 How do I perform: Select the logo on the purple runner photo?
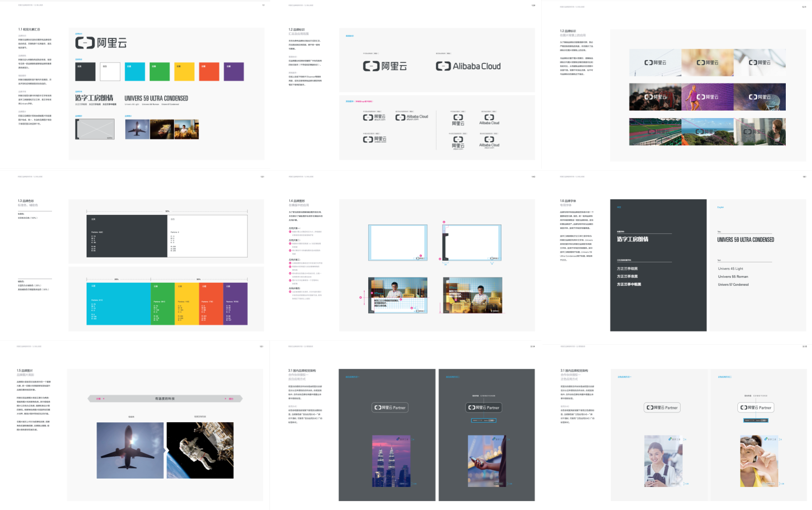(x=708, y=97)
